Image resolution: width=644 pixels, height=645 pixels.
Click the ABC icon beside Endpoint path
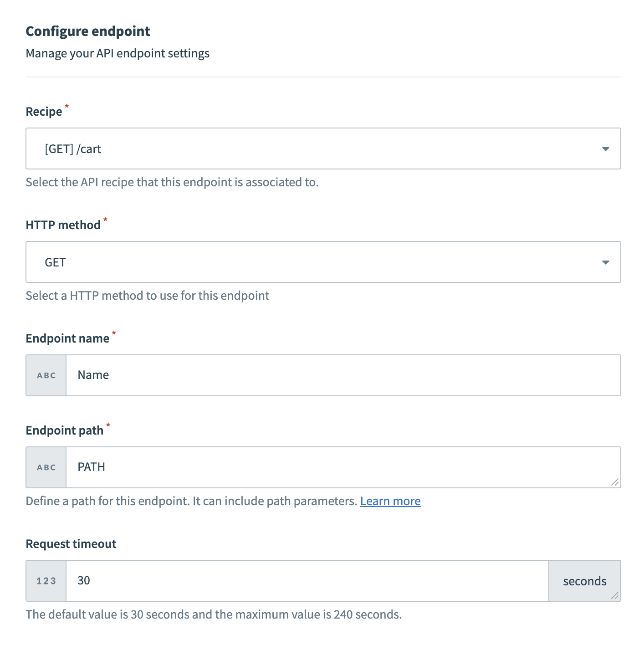pos(46,467)
